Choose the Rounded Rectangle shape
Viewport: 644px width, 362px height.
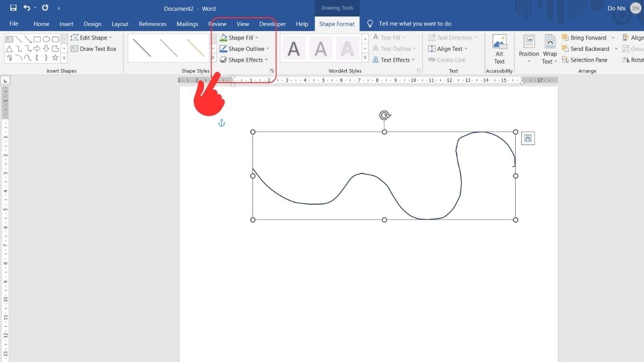pos(55,39)
